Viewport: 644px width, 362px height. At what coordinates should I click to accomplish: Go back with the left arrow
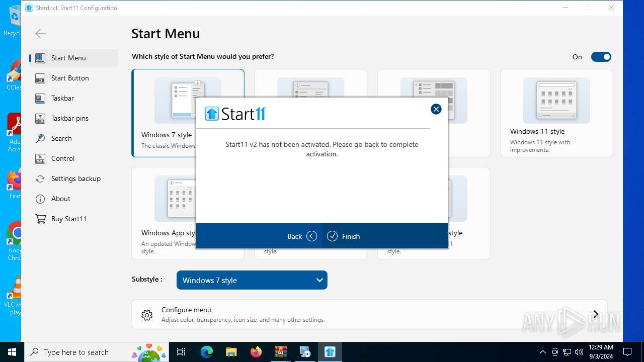coord(41,34)
